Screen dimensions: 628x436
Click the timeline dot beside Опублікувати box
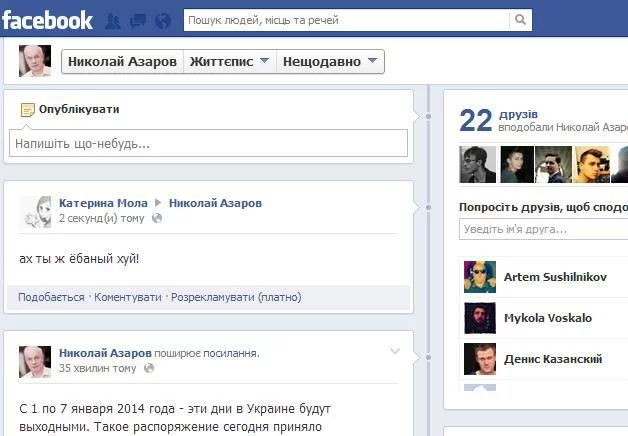pos(428,116)
